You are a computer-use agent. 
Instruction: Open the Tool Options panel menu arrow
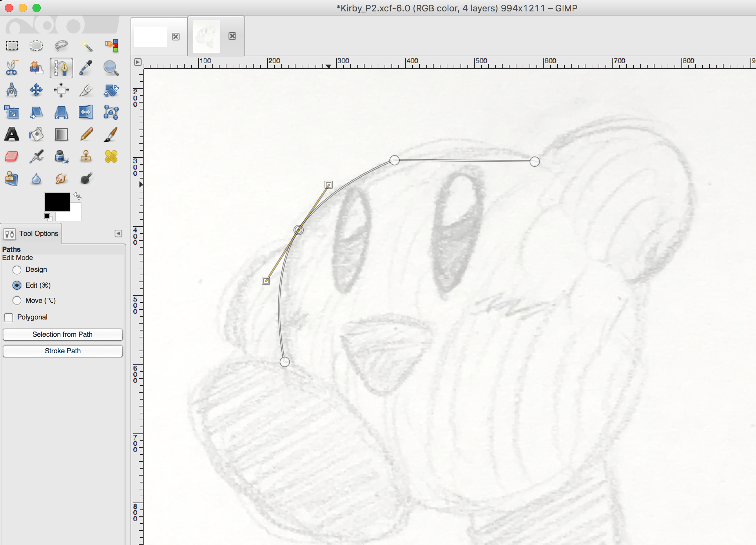[118, 234]
